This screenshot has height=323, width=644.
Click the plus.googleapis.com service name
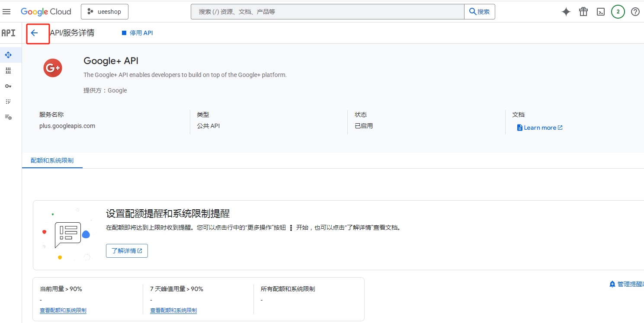click(67, 126)
